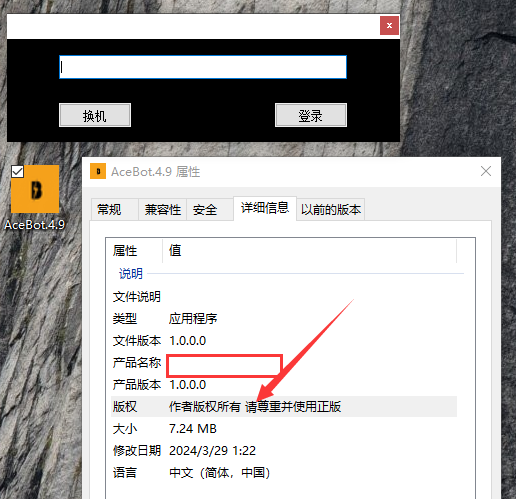The height and width of the screenshot is (499, 516).
Task: Click the 换机 button
Action: [x=95, y=115]
